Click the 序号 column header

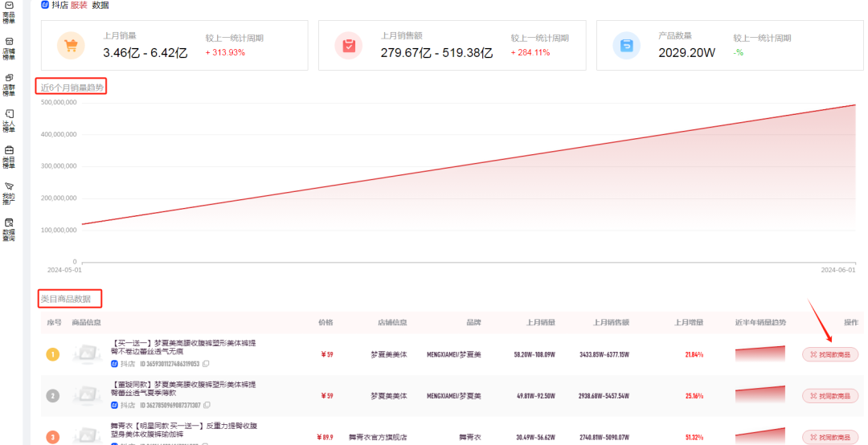(55, 322)
